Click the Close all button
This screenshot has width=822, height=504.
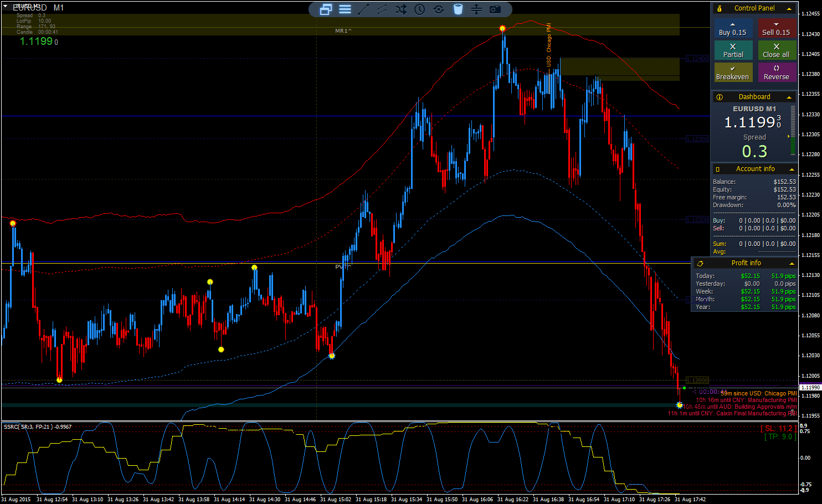click(x=777, y=50)
